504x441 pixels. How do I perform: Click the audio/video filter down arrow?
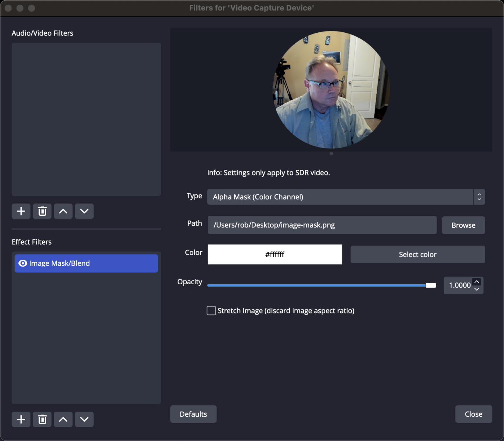tap(84, 211)
